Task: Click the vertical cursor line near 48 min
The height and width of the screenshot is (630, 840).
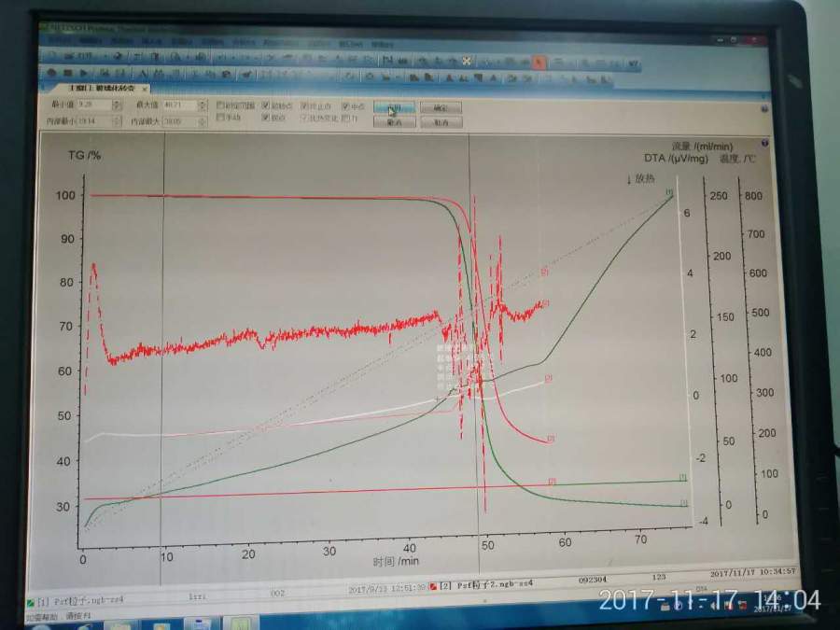Action: click(473, 354)
